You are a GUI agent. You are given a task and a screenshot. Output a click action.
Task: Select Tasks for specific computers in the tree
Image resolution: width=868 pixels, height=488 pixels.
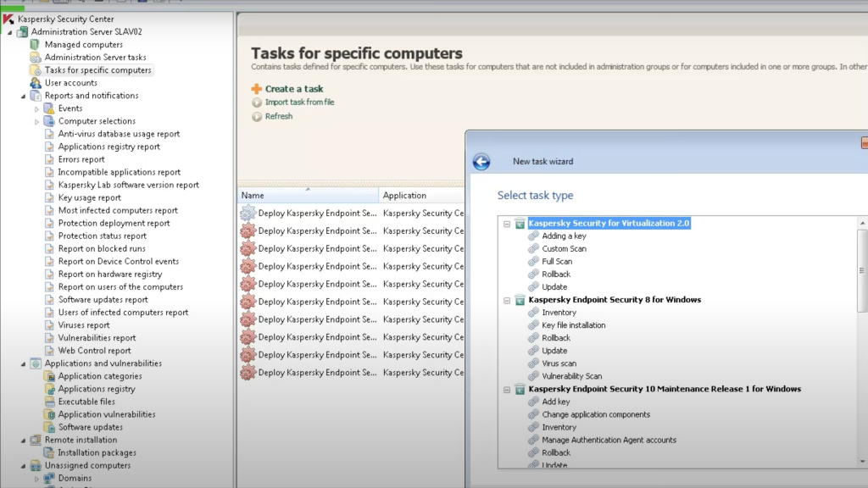[98, 69]
